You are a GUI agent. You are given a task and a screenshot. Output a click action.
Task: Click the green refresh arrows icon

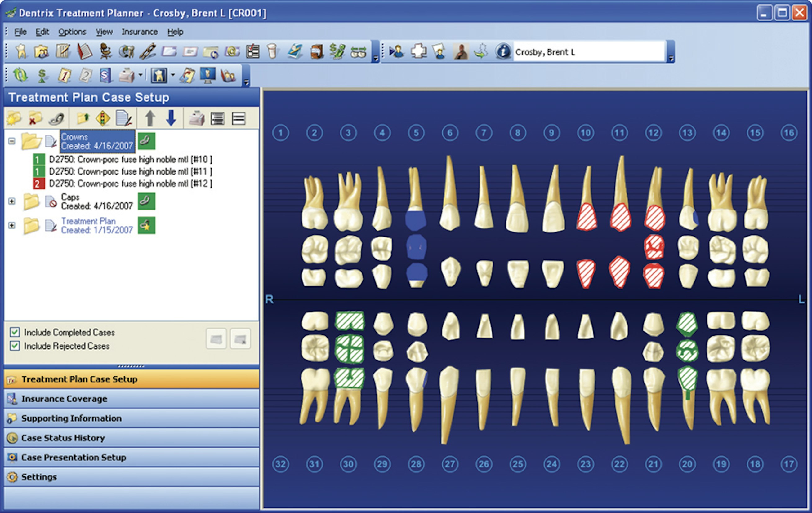[x=20, y=75]
